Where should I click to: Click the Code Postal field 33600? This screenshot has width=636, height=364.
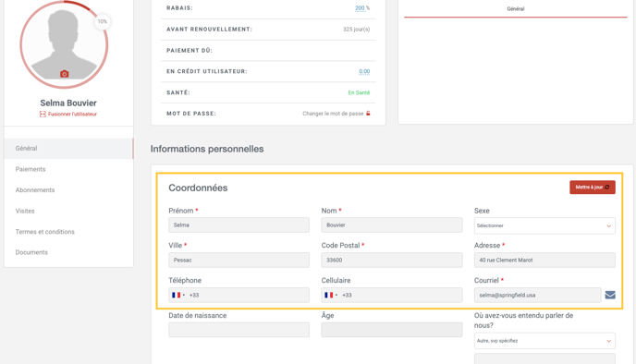[391, 261]
